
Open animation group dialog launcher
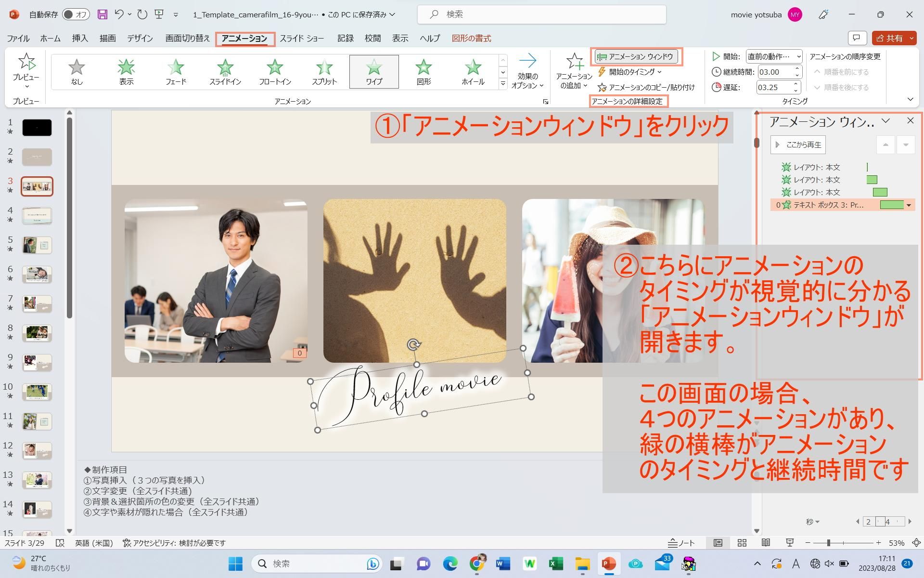(545, 102)
